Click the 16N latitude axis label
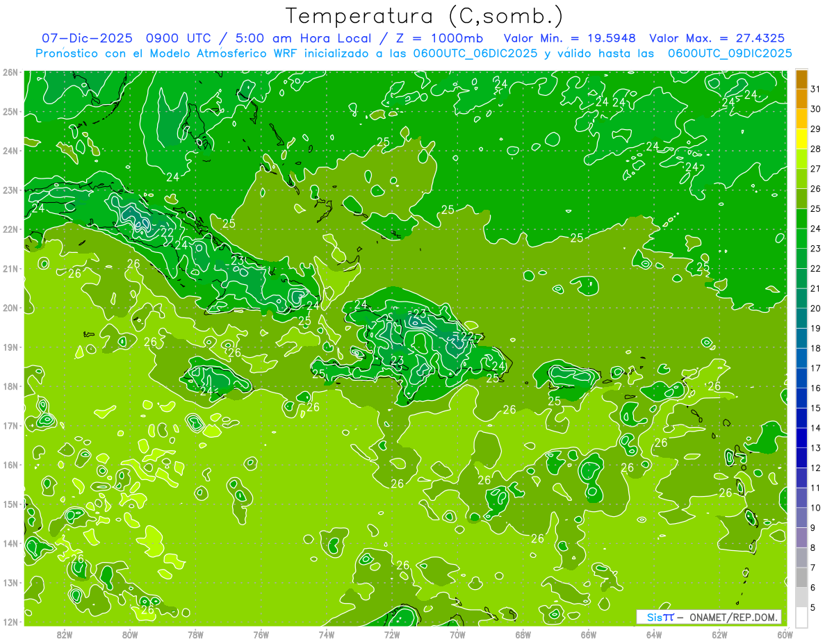 coord(10,465)
